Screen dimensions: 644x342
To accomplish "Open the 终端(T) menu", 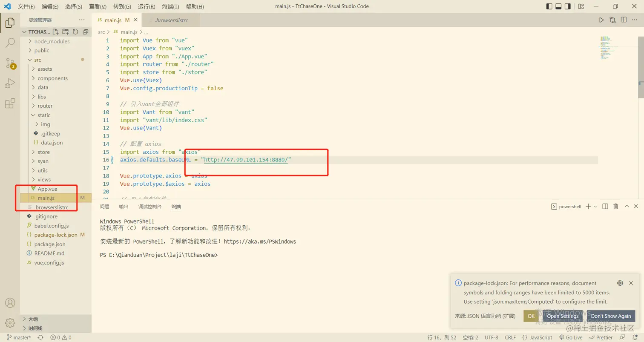I will 171,6.
